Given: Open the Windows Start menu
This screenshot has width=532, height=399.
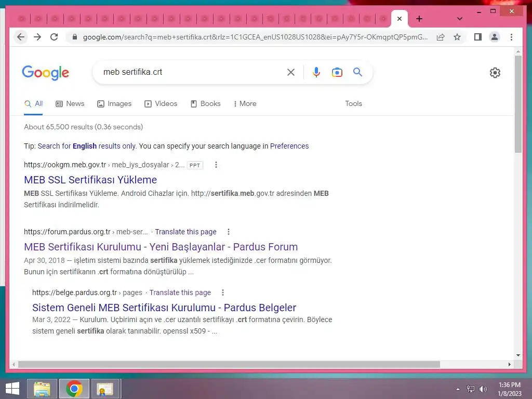Looking at the screenshot, I should [x=12, y=389].
